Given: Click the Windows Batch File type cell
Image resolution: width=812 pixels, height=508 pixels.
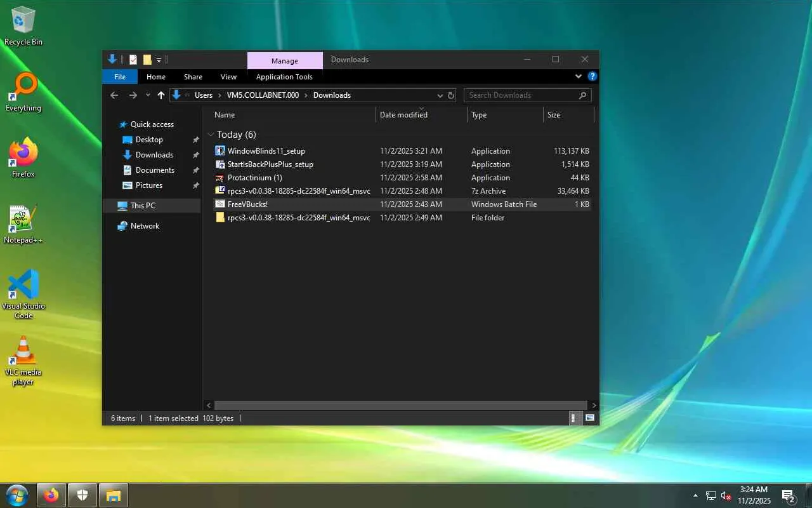Looking at the screenshot, I should click(504, 204).
